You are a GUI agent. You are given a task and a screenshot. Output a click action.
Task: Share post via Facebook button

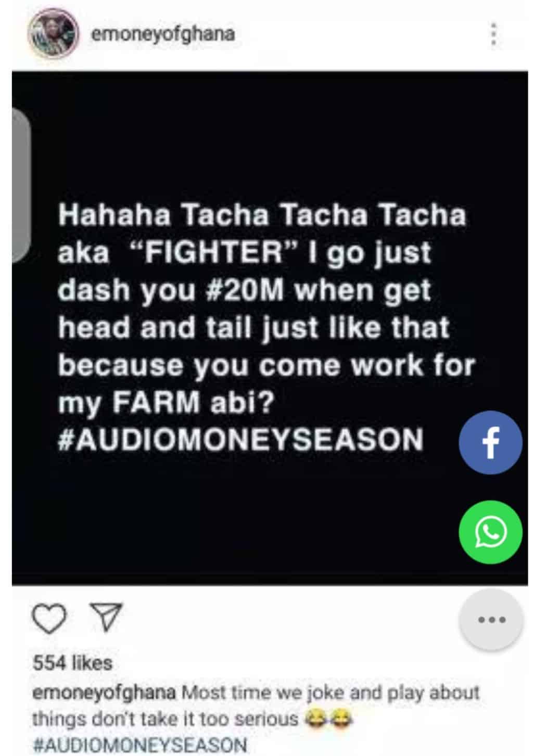(490, 442)
